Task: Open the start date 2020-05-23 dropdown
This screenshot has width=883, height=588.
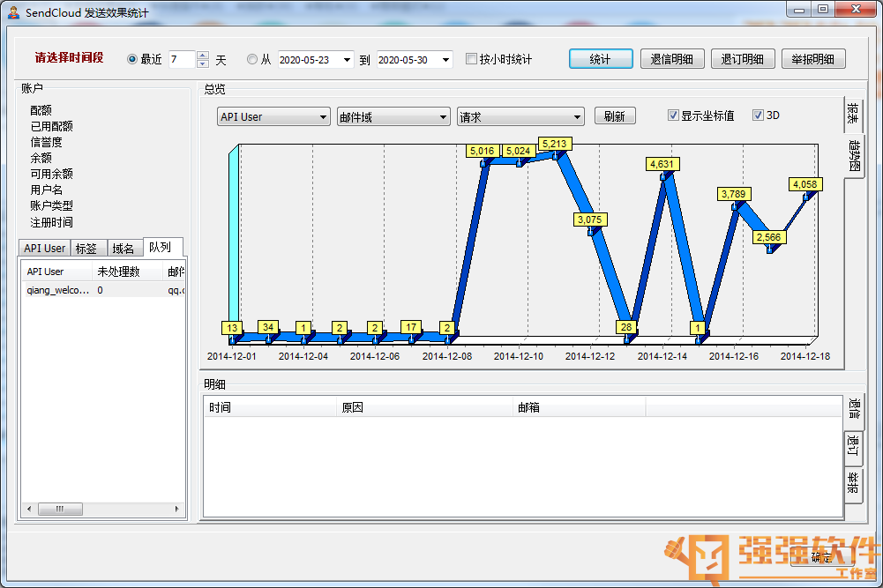Action: click(347, 60)
